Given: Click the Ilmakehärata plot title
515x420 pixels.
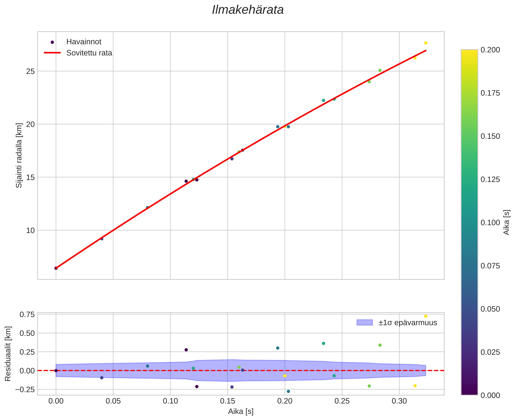Looking at the screenshot, I should click(248, 10).
